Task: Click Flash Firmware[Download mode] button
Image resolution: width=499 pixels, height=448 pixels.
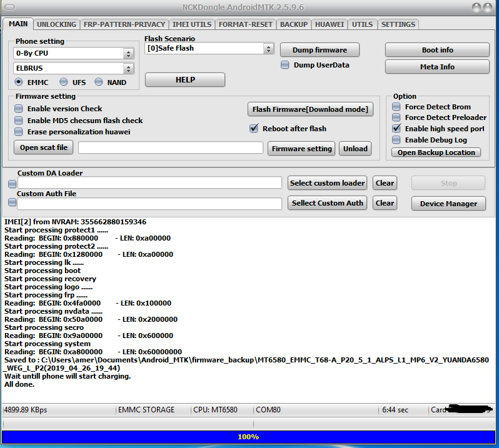Action: click(x=310, y=109)
